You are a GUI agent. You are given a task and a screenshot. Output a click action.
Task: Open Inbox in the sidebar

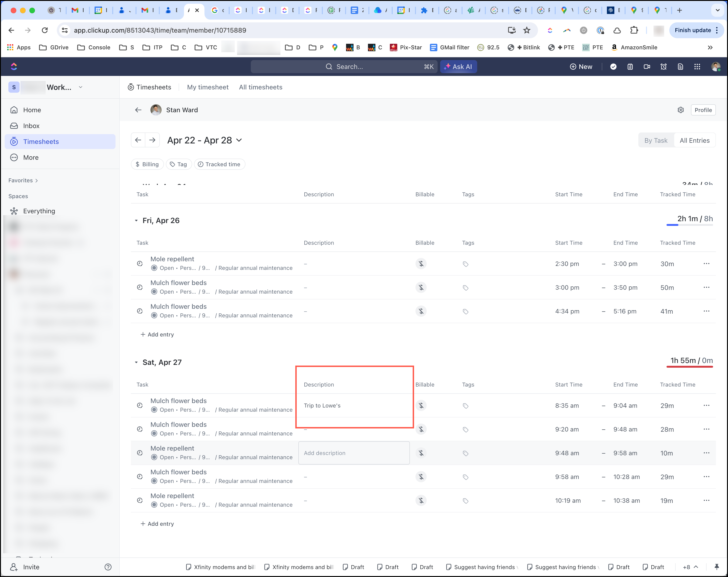(60, 126)
